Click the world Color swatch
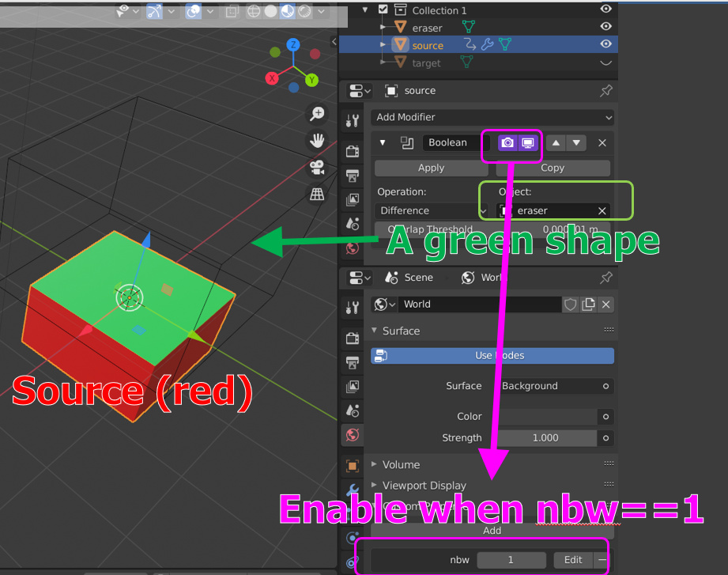 coord(547,417)
